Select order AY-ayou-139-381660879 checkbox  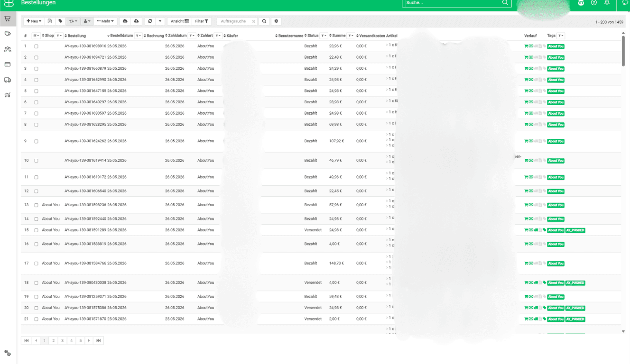(x=36, y=69)
